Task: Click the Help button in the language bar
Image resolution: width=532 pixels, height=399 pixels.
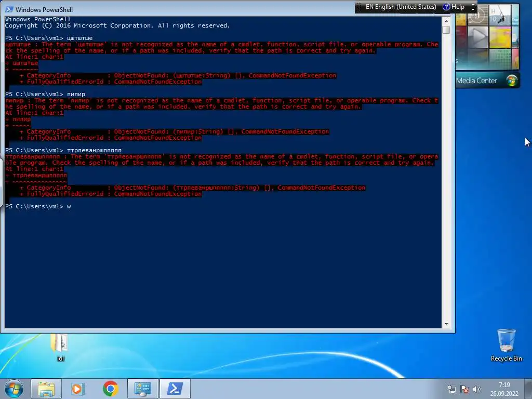Action: click(454, 7)
